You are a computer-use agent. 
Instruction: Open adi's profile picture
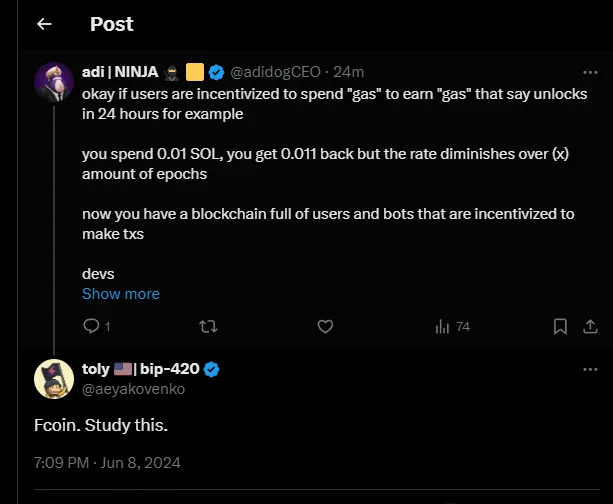click(53, 80)
